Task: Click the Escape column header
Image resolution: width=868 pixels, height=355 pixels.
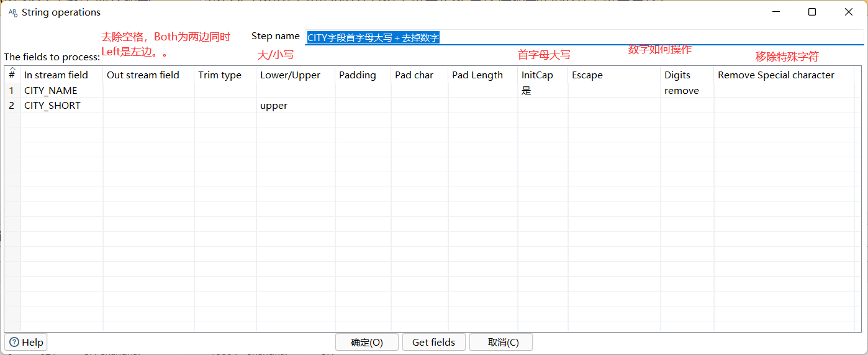Action: coord(614,75)
